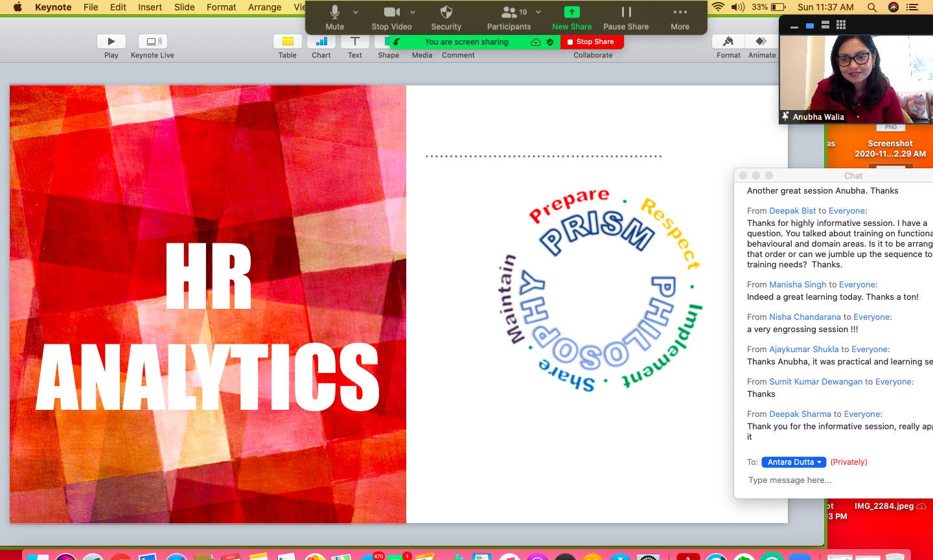The image size is (933, 560).
Task: Click Deepak Bist's name in chat
Action: point(792,211)
